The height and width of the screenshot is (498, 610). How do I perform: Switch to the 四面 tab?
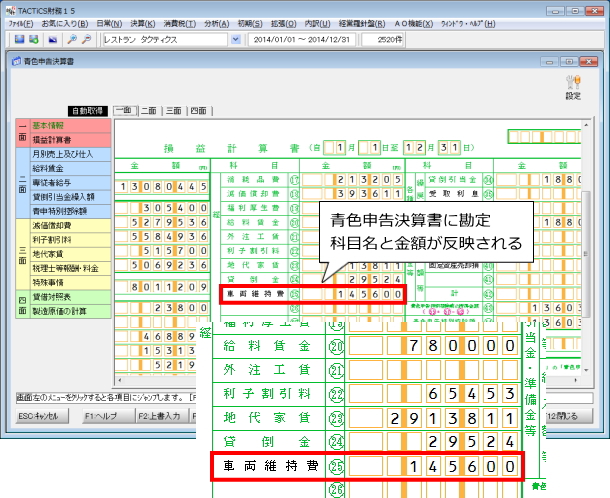pyautogui.click(x=199, y=111)
